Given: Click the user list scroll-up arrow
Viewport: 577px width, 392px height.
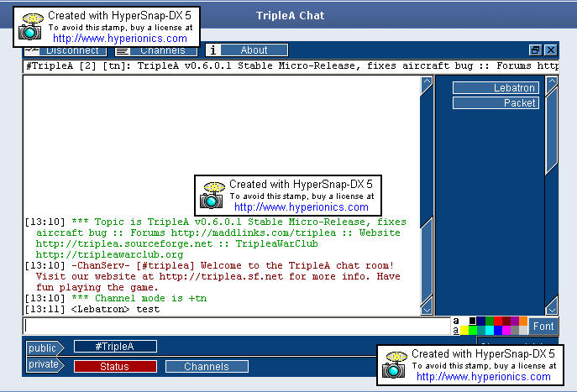Looking at the screenshot, I should point(552,85).
